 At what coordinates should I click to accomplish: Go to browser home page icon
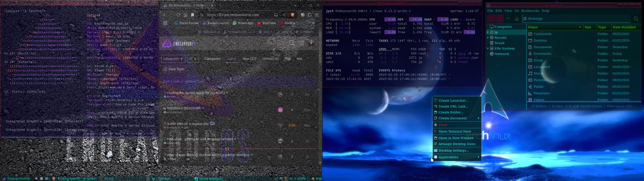[x=185, y=15]
